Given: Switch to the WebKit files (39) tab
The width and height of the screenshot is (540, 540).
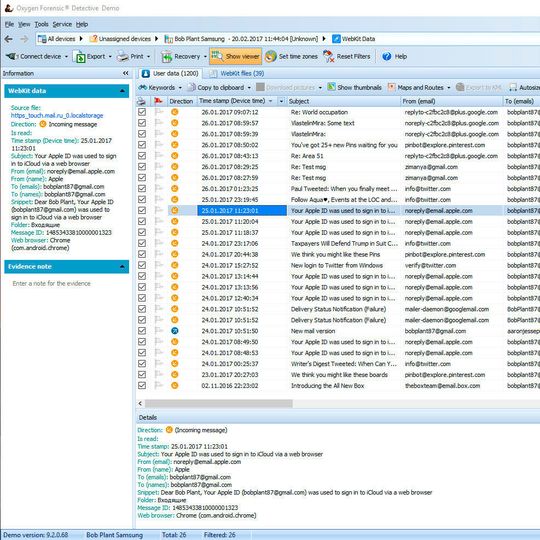Looking at the screenshot, I should click(x=237, y=73).
